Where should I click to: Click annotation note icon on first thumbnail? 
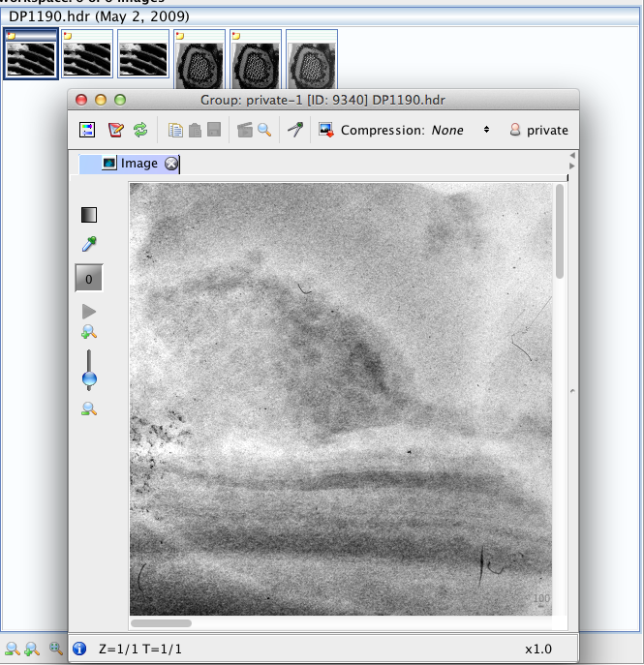tap(11, 36)
